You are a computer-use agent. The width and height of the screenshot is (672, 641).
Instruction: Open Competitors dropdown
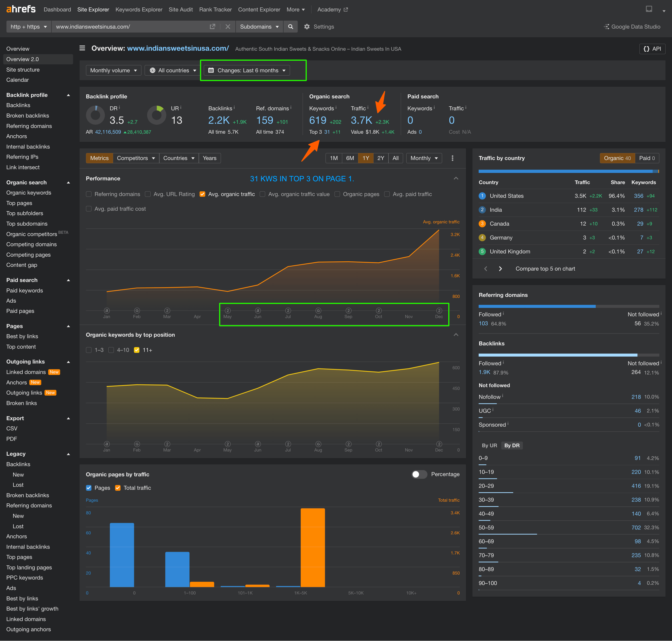(x=136, y=158)
